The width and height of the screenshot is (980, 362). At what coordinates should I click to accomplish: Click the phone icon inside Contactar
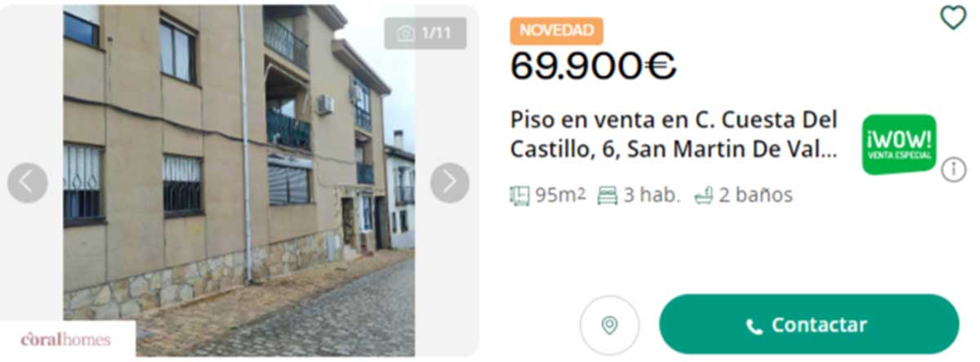[x=754, y=326]
